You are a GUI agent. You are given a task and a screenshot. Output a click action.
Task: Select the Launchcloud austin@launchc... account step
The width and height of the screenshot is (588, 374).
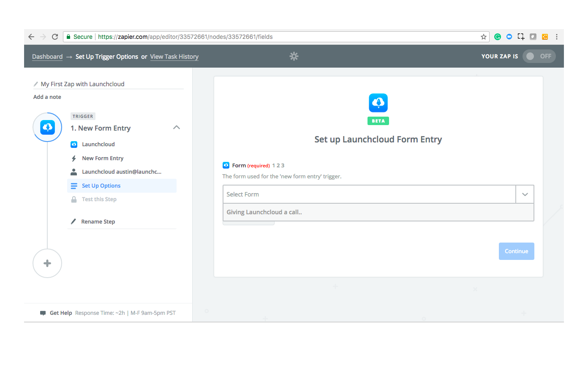pyautogui.click(x=122, y=172)
